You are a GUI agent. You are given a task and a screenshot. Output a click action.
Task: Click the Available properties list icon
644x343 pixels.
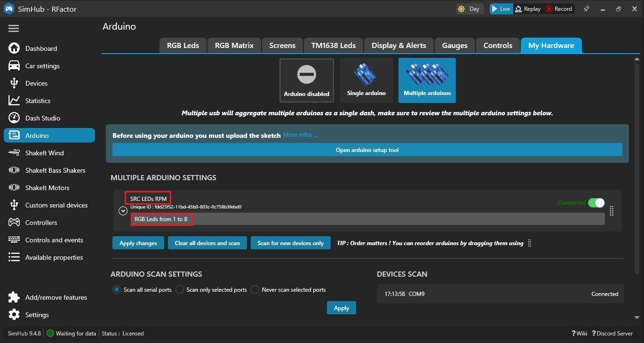pos(14,257)
